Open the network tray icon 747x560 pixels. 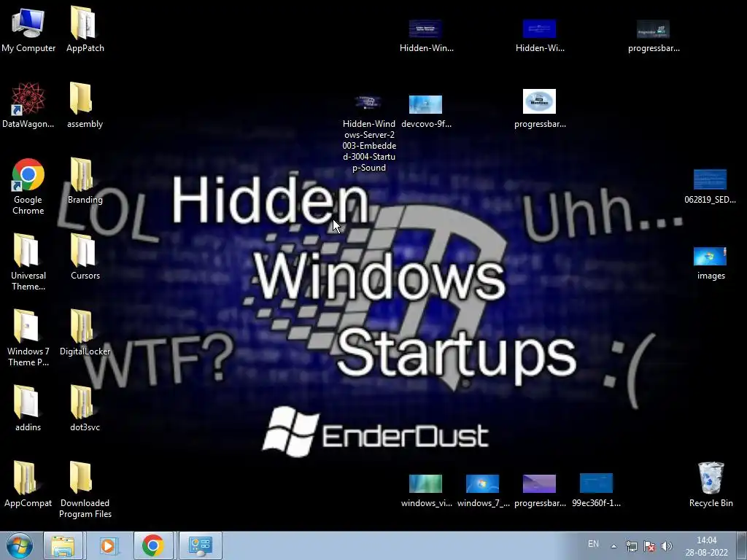[631, 546]
